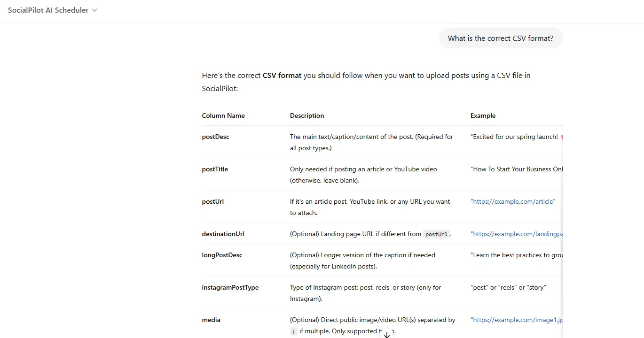Open the example.com/article link
The width and height of the screenshot is (644, 338).
tap(513, 201)
